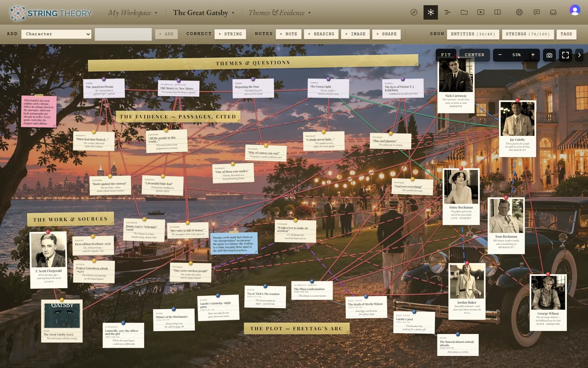Open the Themes & Evidence board dropdown
This screenshot has height=368, width=588.
point(280,13)
